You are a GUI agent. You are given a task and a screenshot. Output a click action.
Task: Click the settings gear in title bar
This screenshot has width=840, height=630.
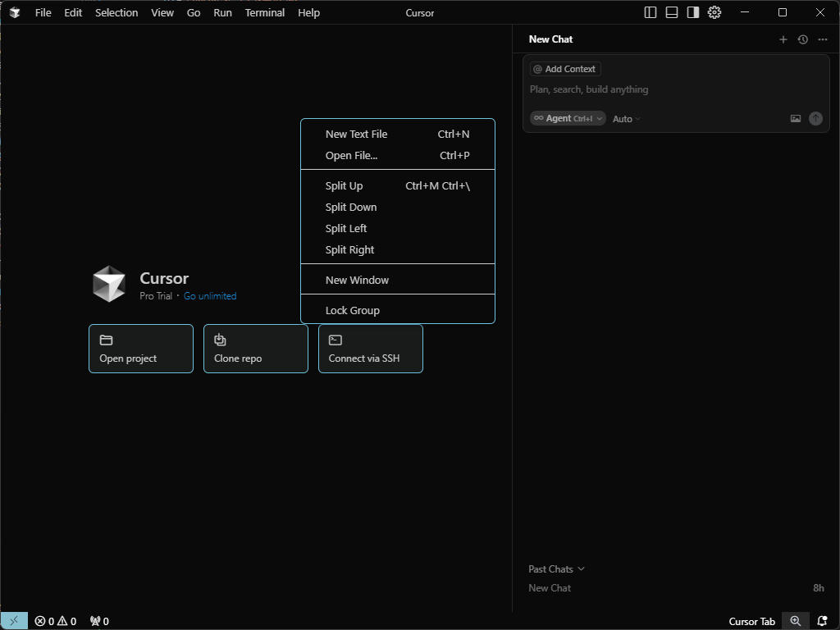tap(714, 12)
